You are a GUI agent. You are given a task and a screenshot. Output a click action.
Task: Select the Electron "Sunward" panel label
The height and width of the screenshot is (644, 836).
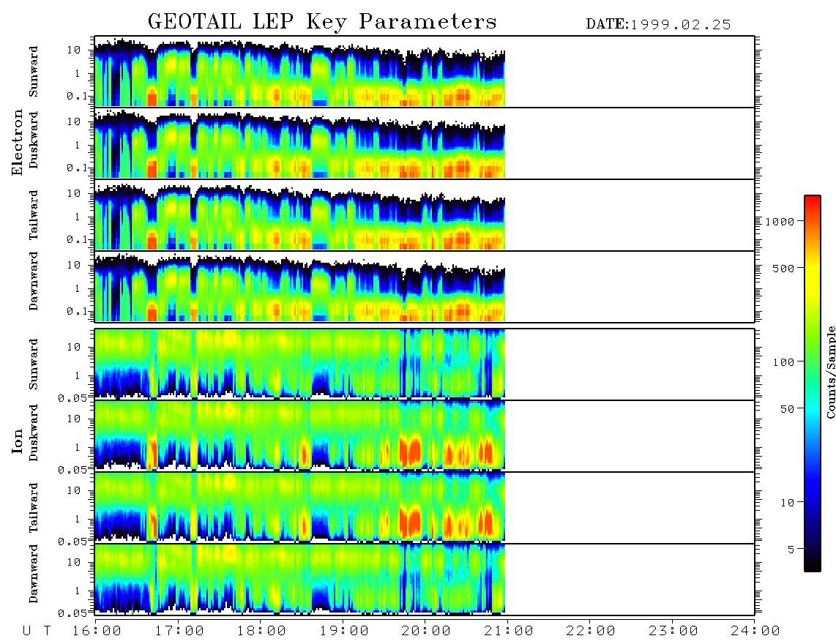[34, 72]
